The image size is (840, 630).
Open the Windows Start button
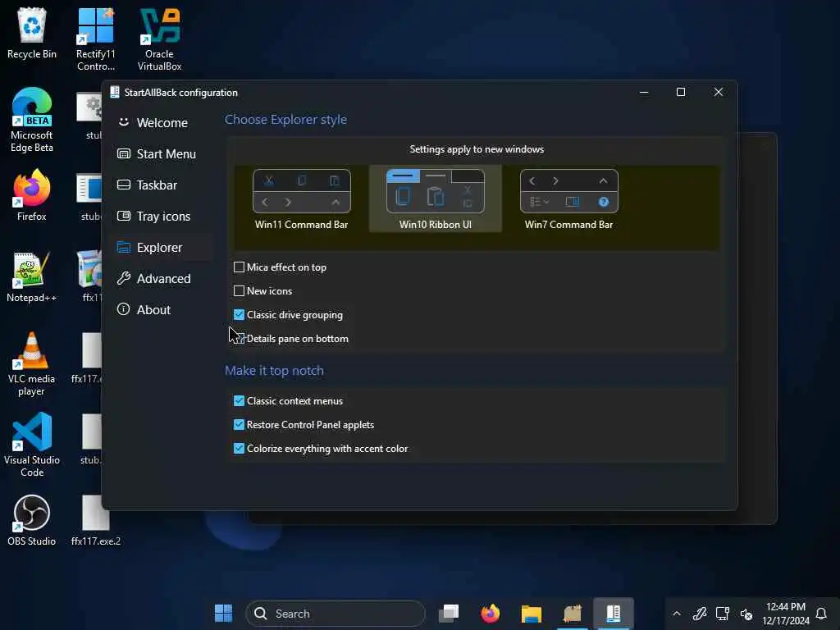point(223,614)
